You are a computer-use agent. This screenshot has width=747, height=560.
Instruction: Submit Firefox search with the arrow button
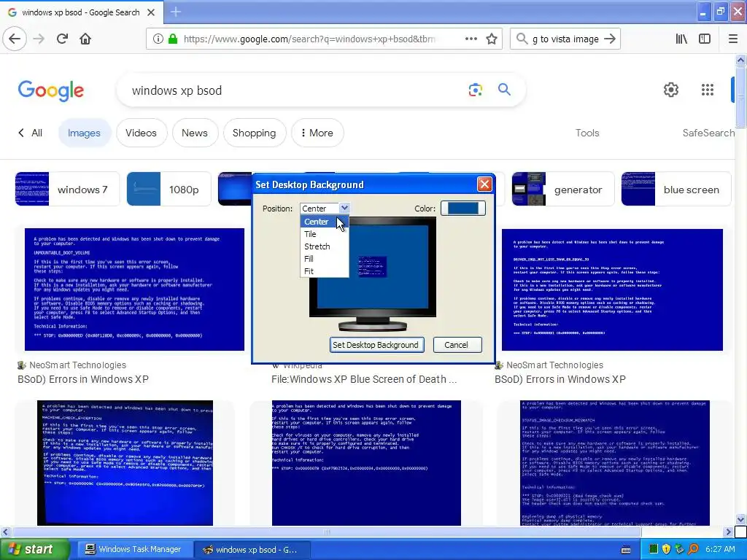coord(610,39)
